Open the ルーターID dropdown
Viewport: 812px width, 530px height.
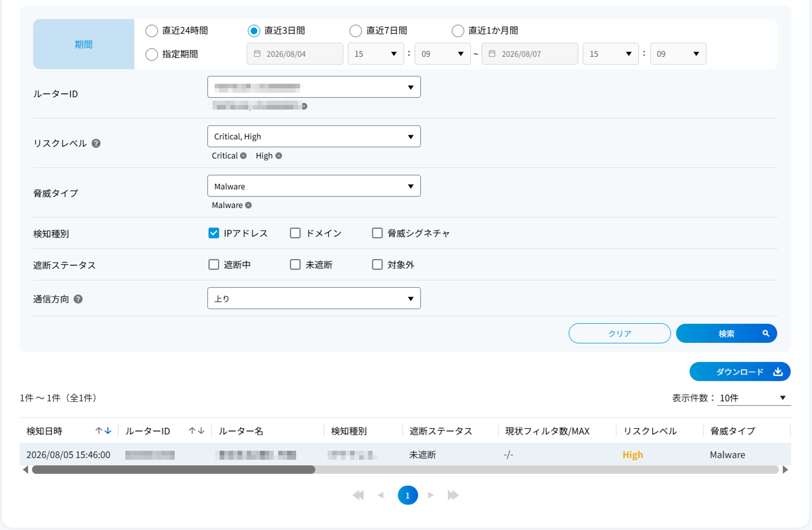(x=314, y=87)
